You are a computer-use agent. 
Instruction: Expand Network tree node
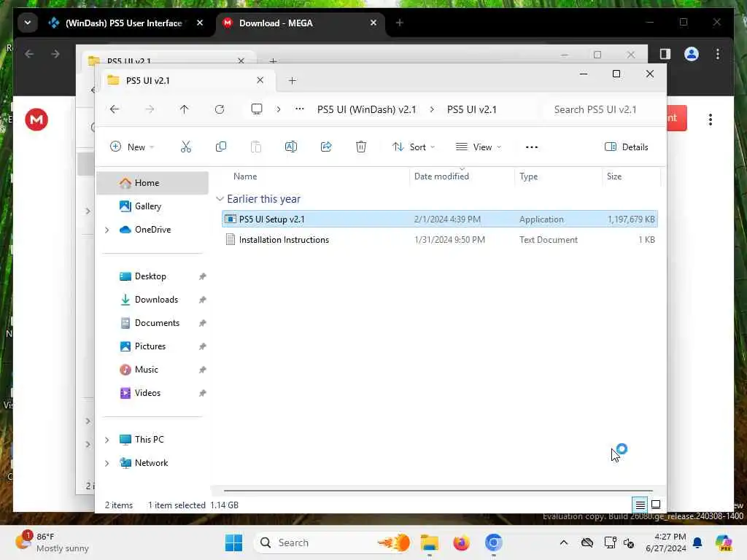click(107, 463)
